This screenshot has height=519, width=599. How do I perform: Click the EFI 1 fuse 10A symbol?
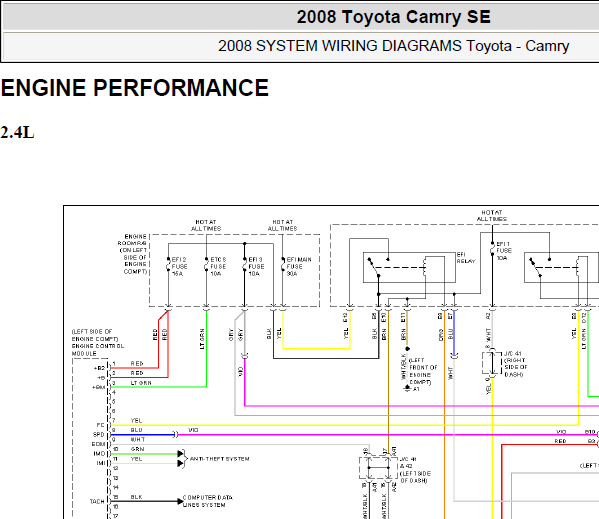tap(492, 249)
